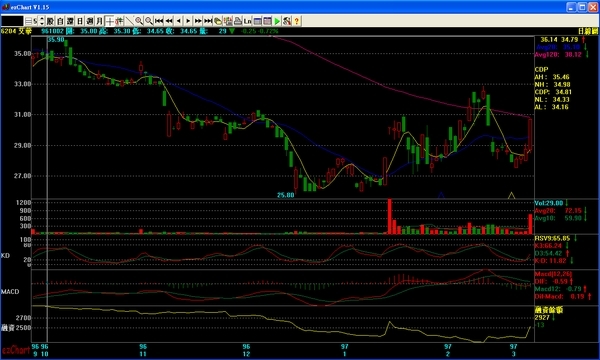Screen dimensions: 600x360
Task: Click the yellow triangle marker under the chart
Action: (x=511, y=195)
